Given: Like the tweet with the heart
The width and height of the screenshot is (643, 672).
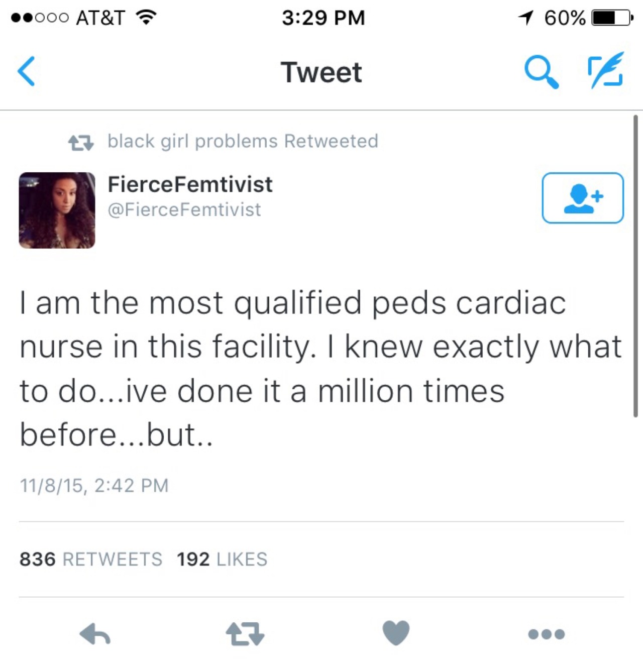Looking at the screenshot, I should (x=396, y=633).
